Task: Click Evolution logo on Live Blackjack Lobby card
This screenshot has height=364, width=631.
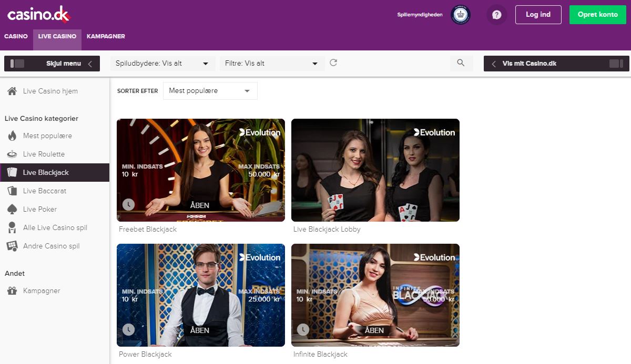Action: pyautogui.click(x=434, y=132)
